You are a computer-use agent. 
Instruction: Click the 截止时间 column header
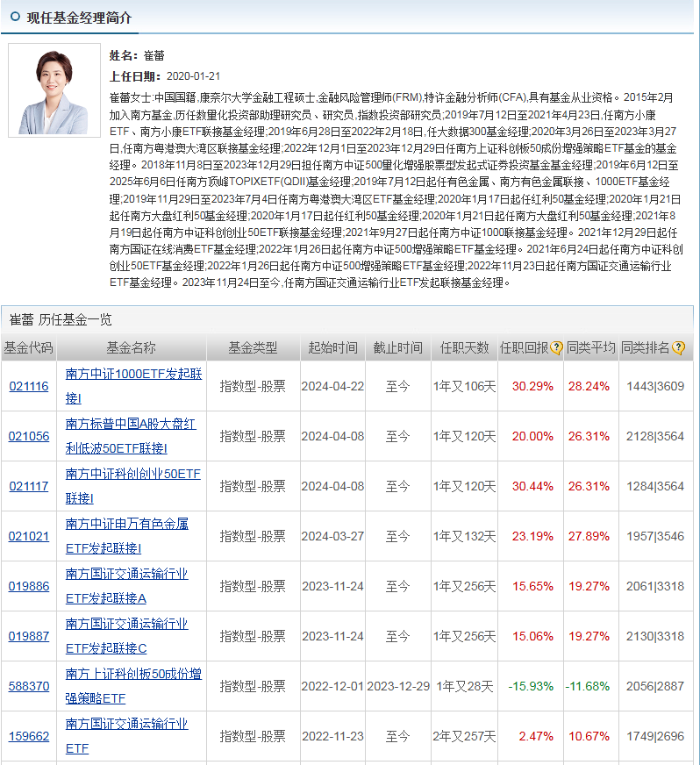pos(398,348)
